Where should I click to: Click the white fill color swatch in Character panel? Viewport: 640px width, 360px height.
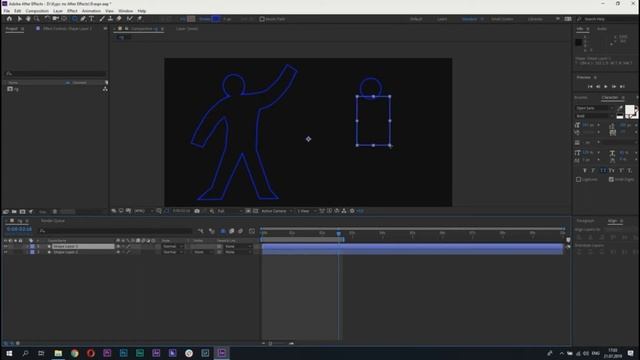tap(629, 109)
